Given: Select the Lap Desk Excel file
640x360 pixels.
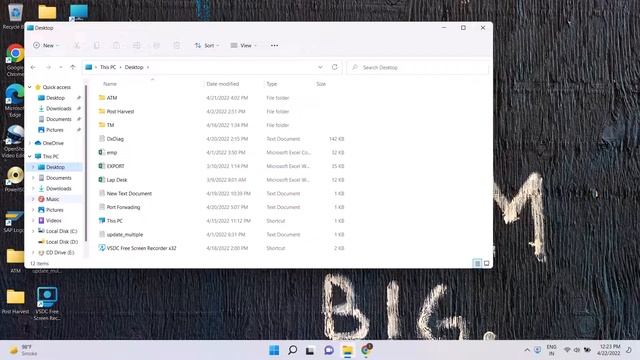Looking at the screenshot, I should click(222, 180).
